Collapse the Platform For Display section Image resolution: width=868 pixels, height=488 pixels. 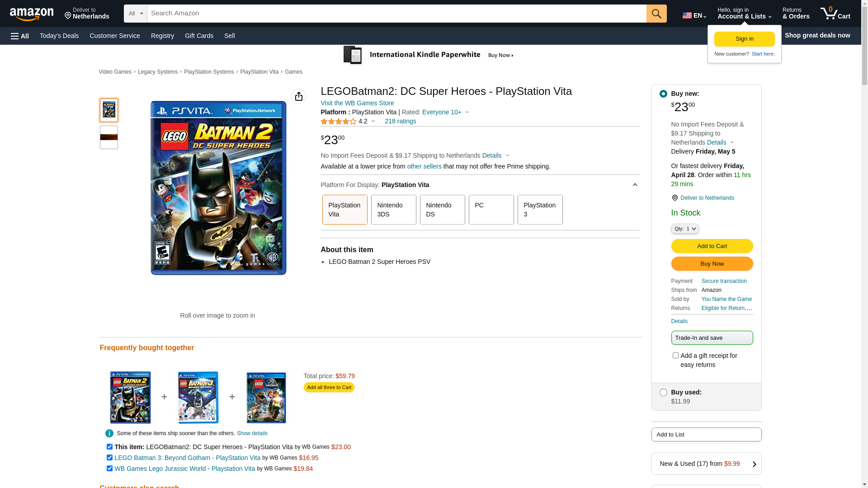(x=635, y=185)
